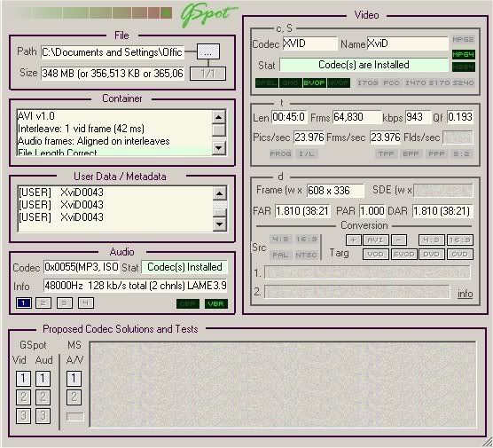Click the lit MPG4 indicator
The height and width of the screenshot is (448, 493).
pos(463,54)
